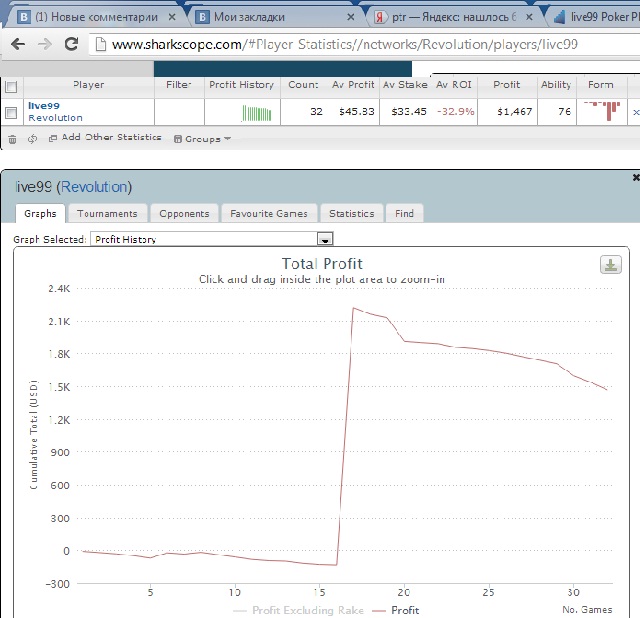Close the live99 details panel
640x618 pixels.
(636, 178)
